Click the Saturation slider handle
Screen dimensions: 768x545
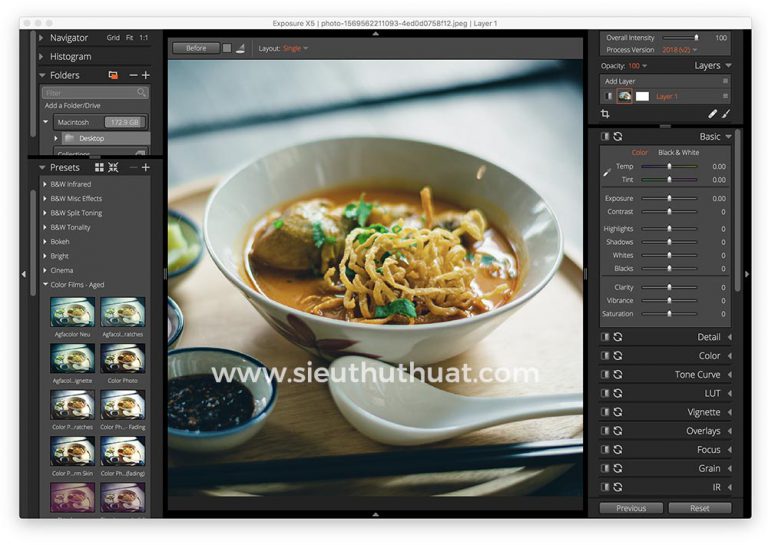coord(669,313)
